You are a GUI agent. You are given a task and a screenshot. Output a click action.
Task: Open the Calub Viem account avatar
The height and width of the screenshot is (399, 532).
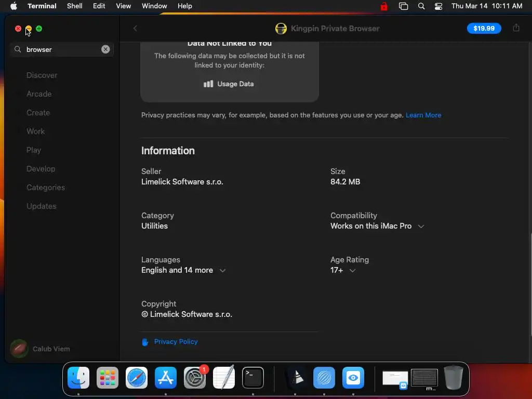click(x=19, y=349)
